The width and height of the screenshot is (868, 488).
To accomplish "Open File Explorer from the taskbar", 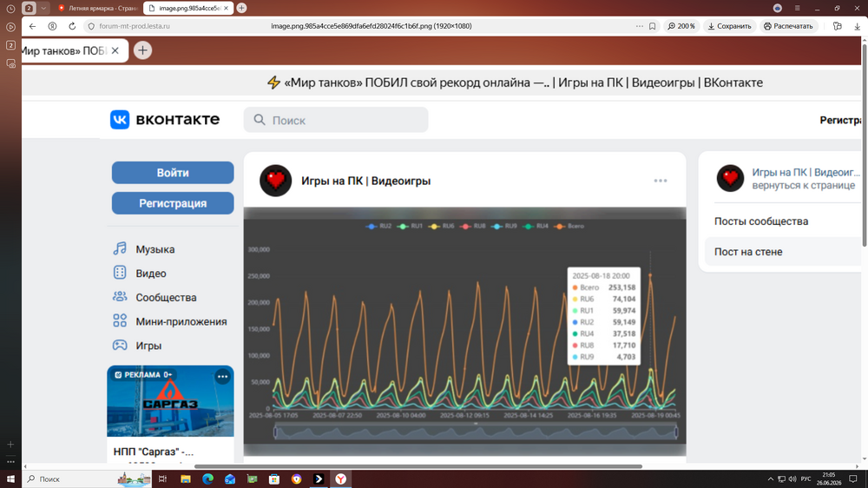I will pyautogui.click(x=186, y=479).
